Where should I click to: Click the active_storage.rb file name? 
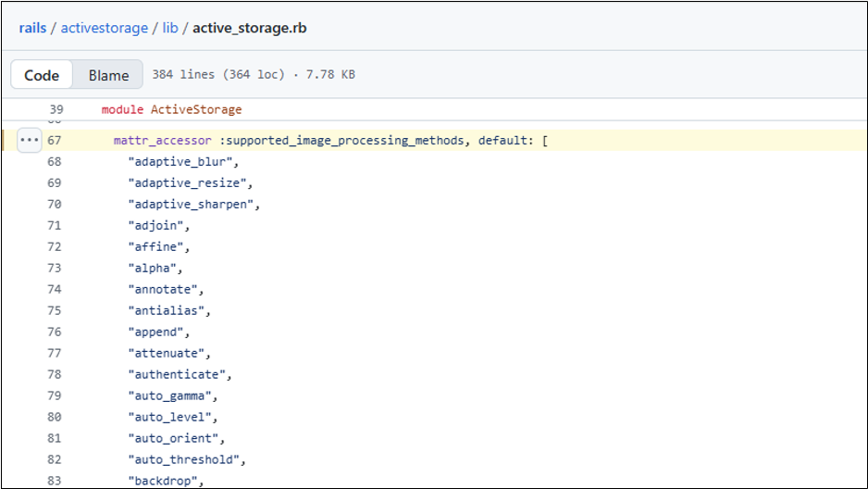click(x=250, y=28)
